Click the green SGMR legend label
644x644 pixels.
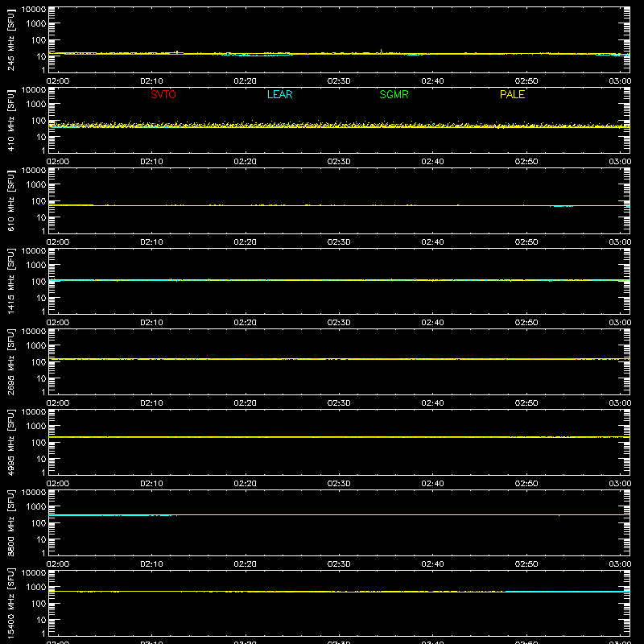point(394,94)
